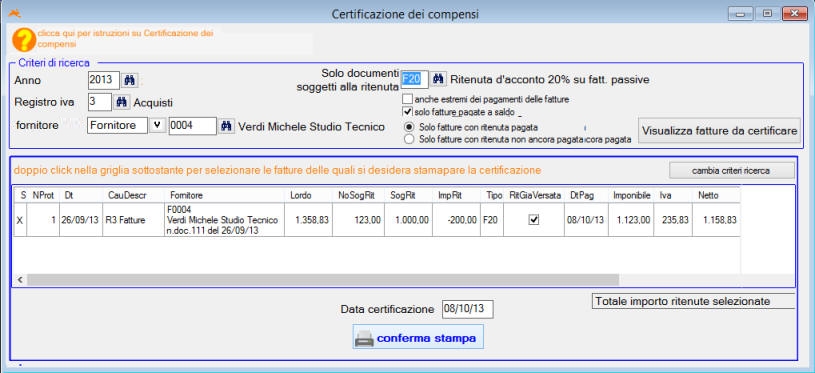Click the Tipo column header
Viewport: 815px width, 373px height.
(492, 195)
